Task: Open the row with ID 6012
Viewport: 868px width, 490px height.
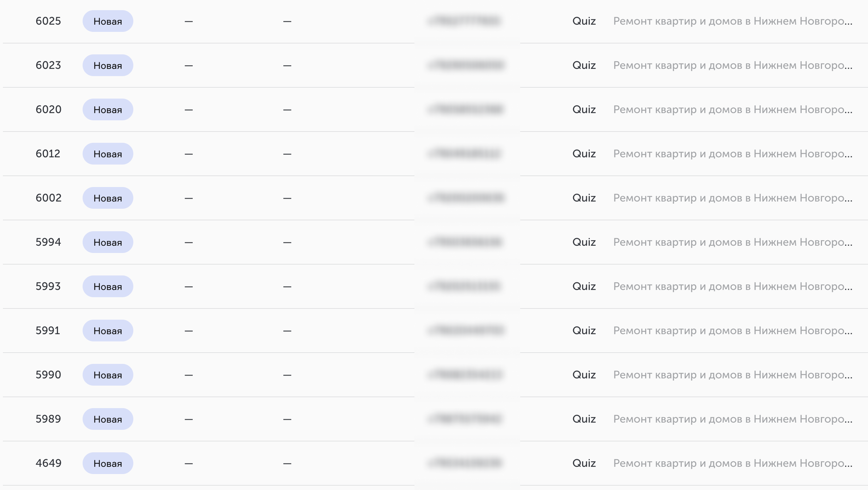Action: coord(48,154)
